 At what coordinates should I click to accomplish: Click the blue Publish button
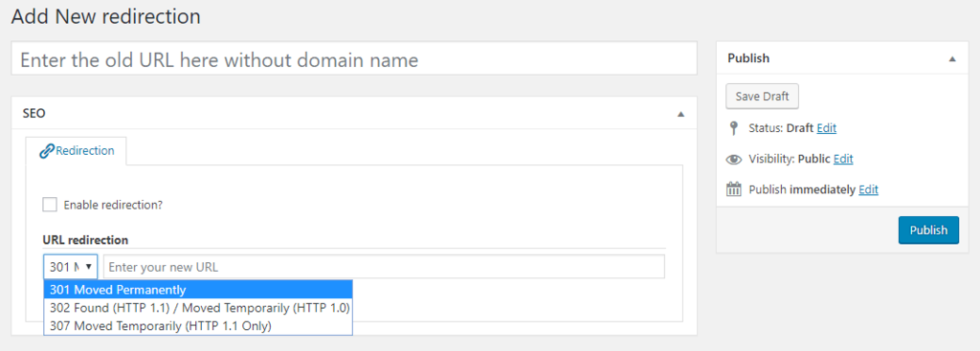point(928,230)
